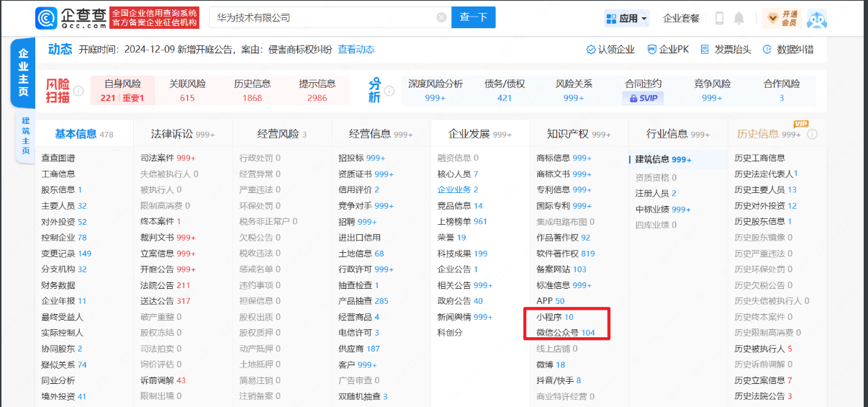
Task: Click the info icon beside 分析
Action: (389, 91)
